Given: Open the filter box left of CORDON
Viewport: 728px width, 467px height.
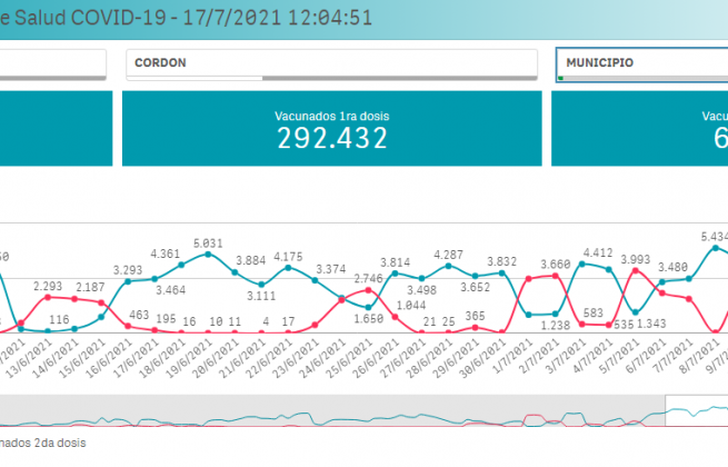Looking at the screenshot, I should click(52, 63).
